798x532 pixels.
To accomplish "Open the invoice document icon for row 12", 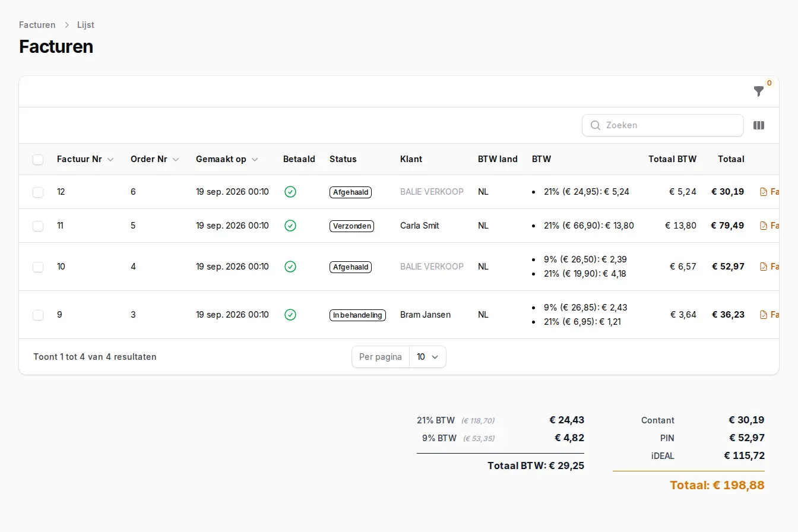I will click(x=764, y=192).
